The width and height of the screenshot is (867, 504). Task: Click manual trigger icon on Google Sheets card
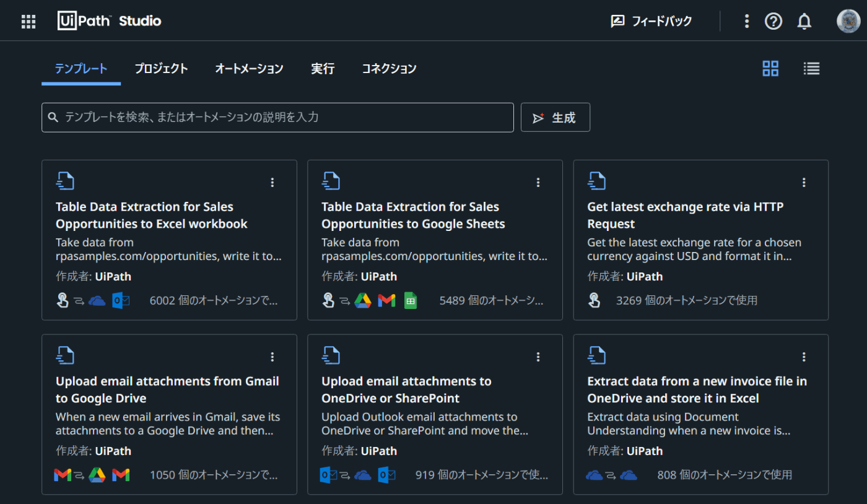(328, 301)
